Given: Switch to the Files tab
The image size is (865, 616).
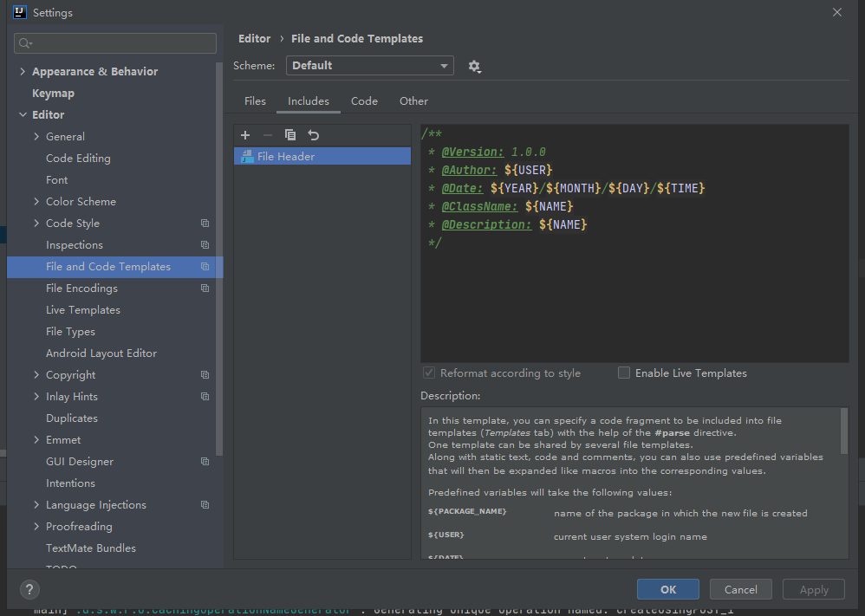Looking at the screenshot, I should pyautogui.click(x=255, y=101).
